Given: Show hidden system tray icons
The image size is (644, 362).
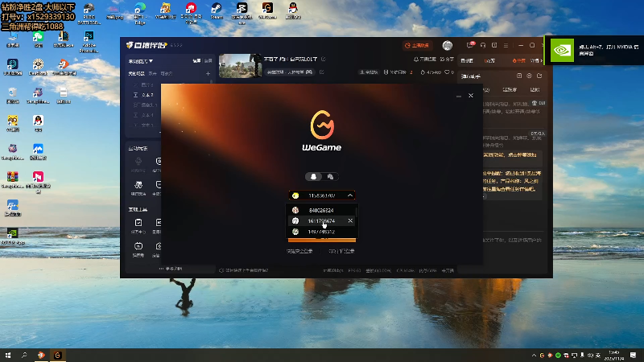Looking at the screenshot, I should click(534, 356).
